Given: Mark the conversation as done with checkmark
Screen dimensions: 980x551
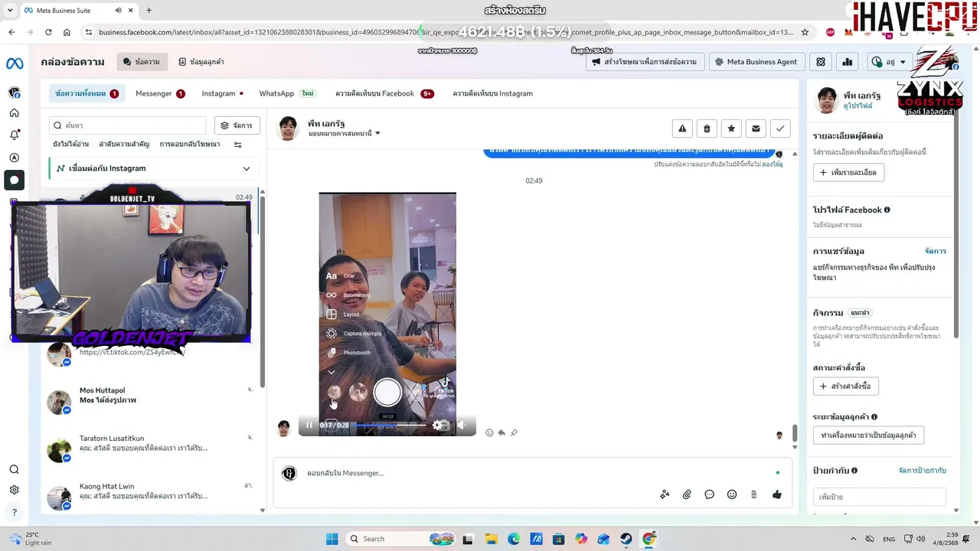Looking at the screenshot, I should 780,129.
